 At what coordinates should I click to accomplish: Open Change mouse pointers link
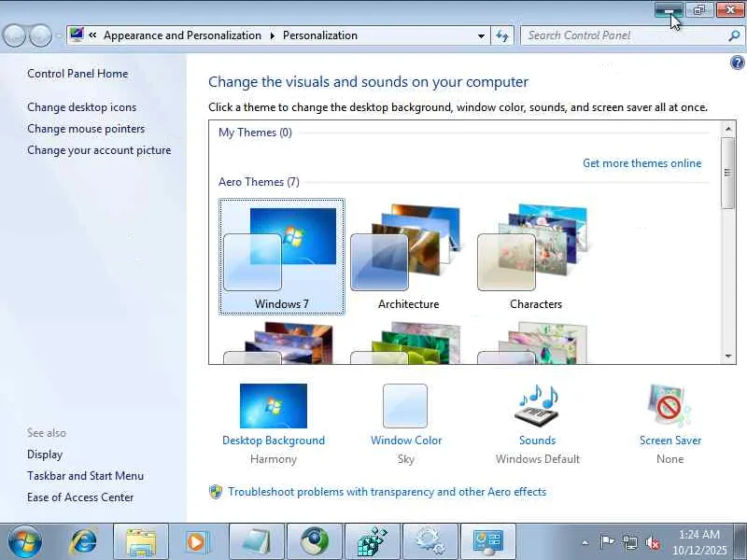click(x=86, y=129)
